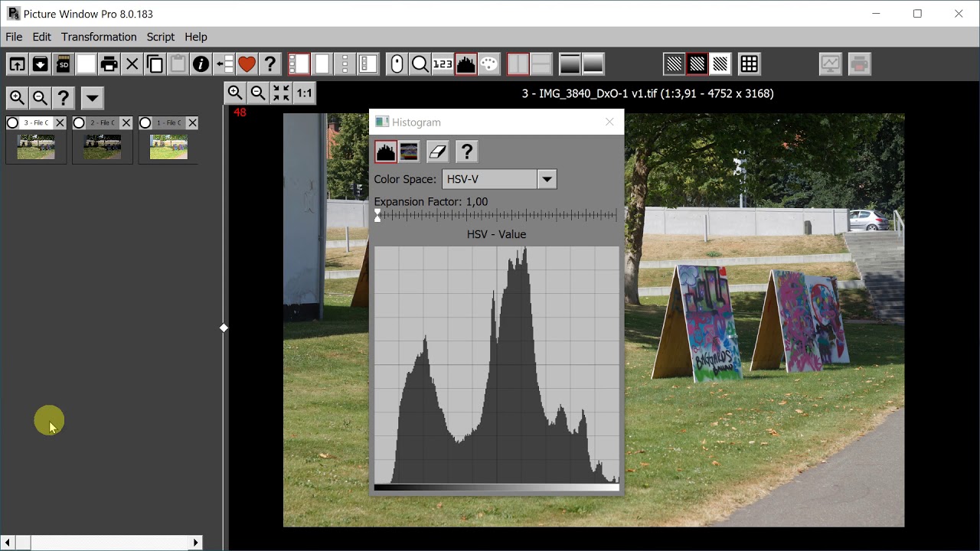Viewport: 980px width, 551px height.
Task: Open main toolbar help question mark
Action: [x=269, y=64]
